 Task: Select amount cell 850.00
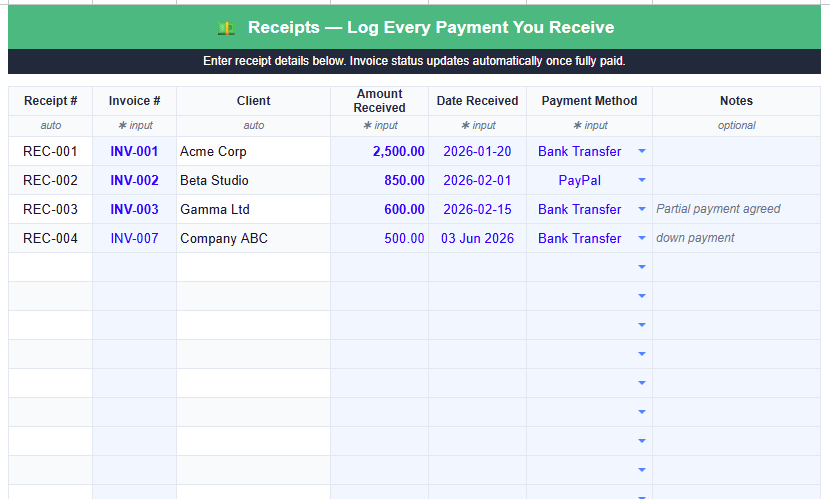click(380, 180)
